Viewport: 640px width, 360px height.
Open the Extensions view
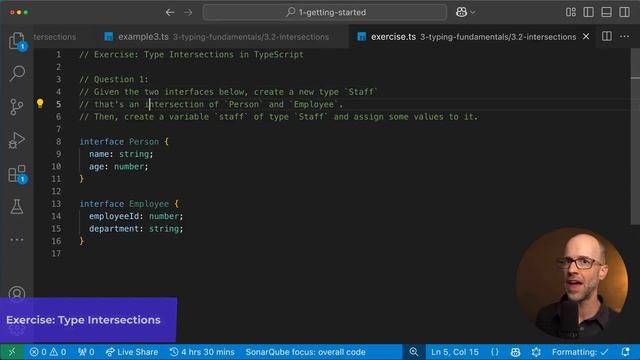(x=17, y=174)
